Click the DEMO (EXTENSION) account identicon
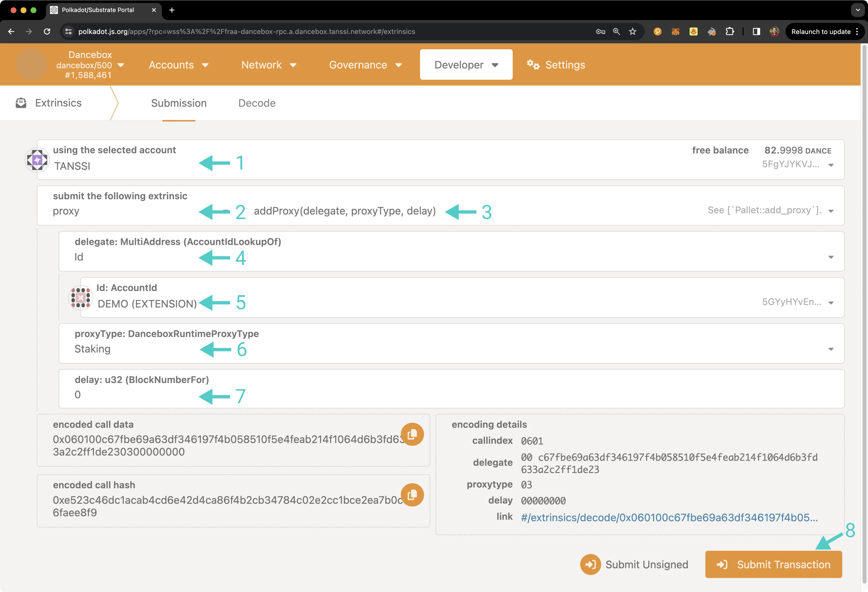The width and height of the screenshot is (868, 592). pyautogui.click(x=80, y=298)
